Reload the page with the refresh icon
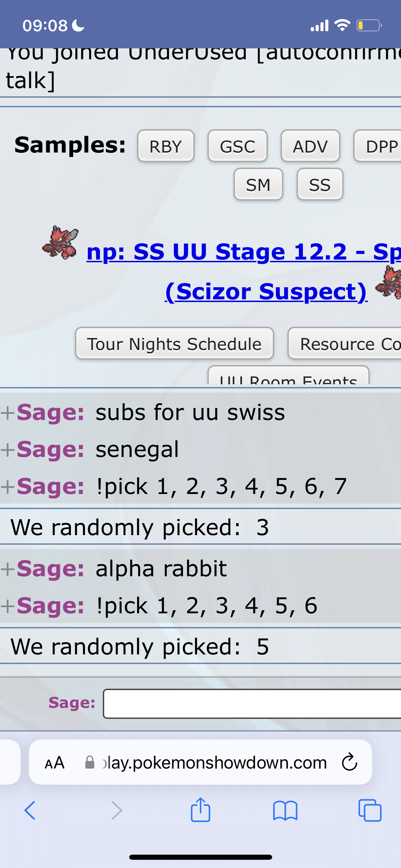This screenshot has height=868, width=401. 350,762
